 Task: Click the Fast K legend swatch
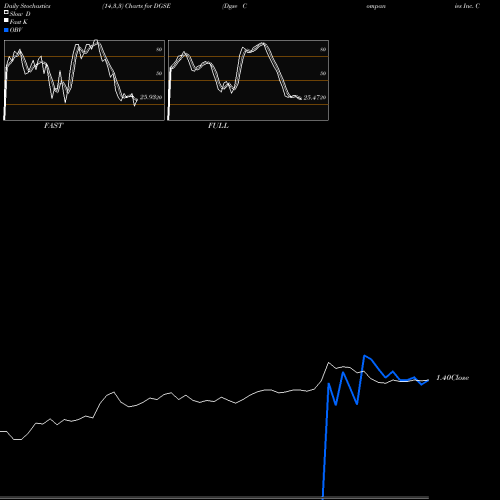point(6,21)
